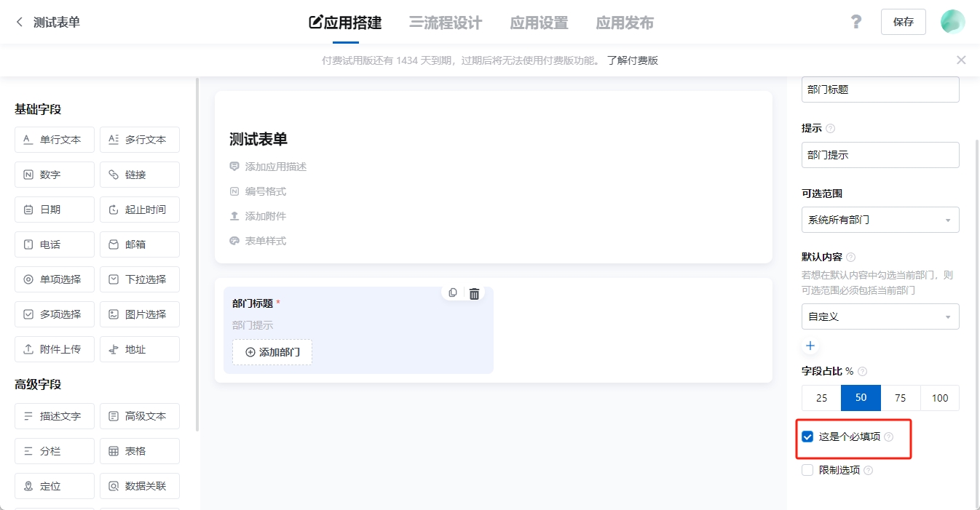Image resolution: width=980 pixels, height=510 pixels.
Task: Click the duplicate icon on the 部门标题 field
Action: pyautogui.click(x=452, y=292)
